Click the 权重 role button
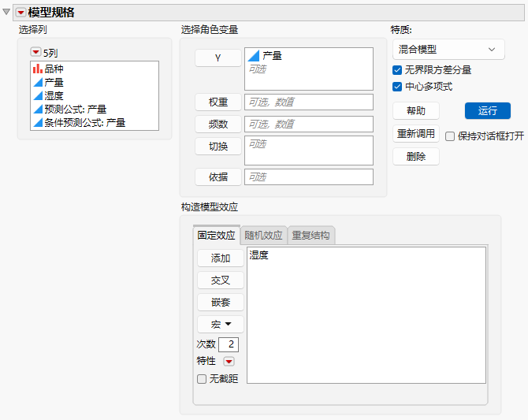This screenshot has height=420, width=528. point(218,102)
